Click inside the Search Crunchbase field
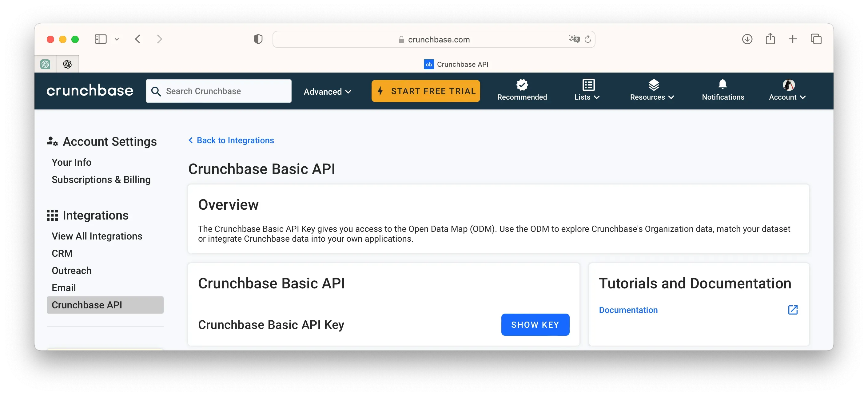Image resolution: width=868 pixels, height=396 pixels. [219, 91]
